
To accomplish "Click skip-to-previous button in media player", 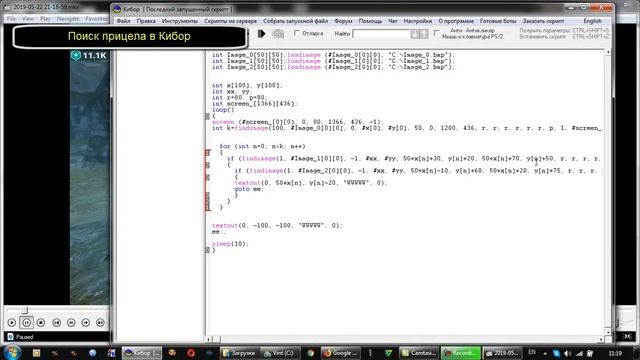I will pos(56,322).
